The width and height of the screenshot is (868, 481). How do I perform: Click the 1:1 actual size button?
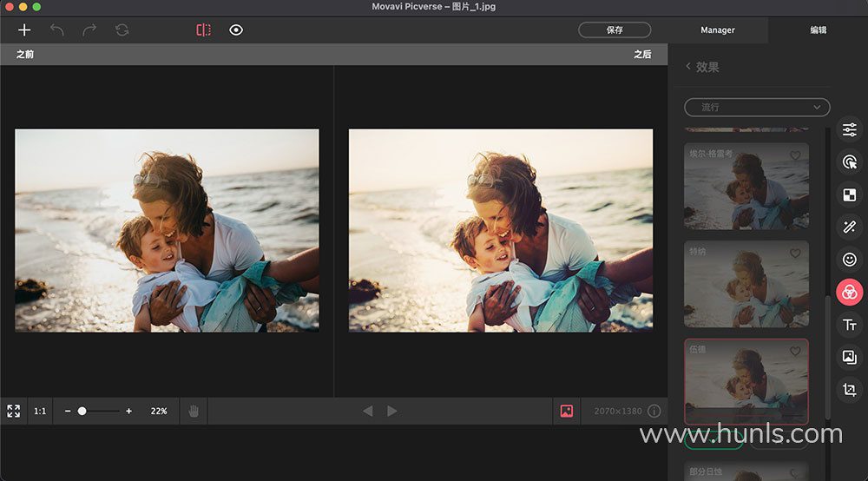[x=40, y=411]
